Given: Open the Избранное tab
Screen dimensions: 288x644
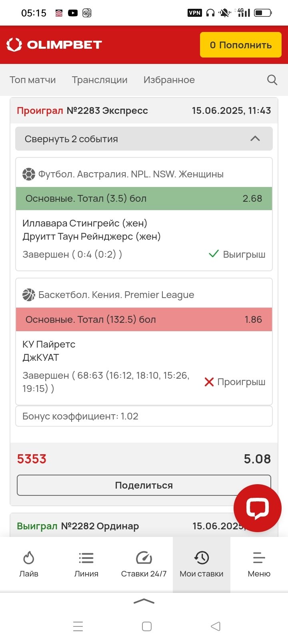Looking at the screenshot, I should point(169,80).
